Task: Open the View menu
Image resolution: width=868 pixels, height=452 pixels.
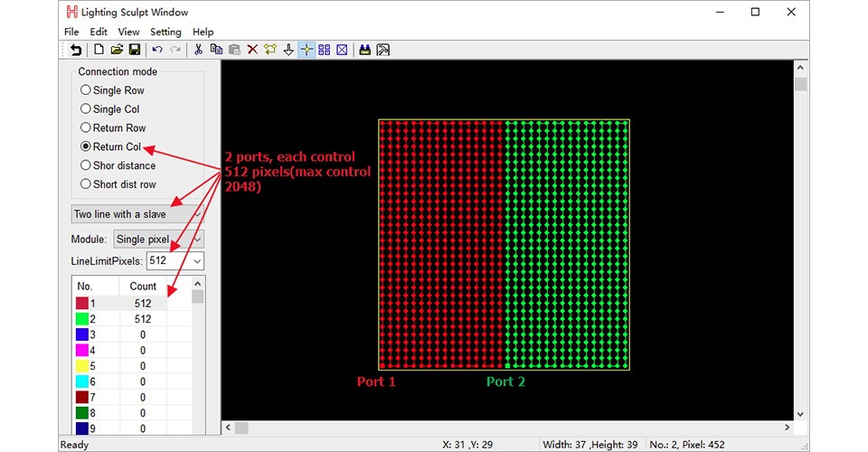Action: [128, 32]
